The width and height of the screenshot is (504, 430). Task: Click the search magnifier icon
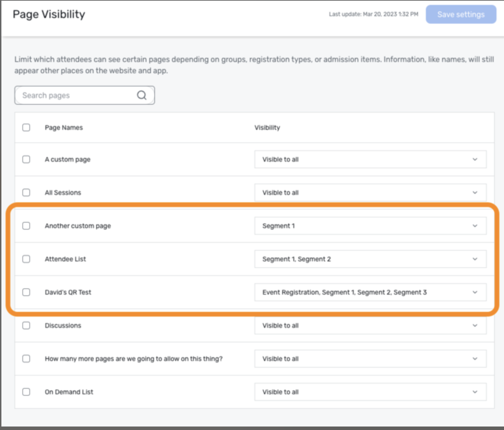pyautogui.click(x=141, y=95)
